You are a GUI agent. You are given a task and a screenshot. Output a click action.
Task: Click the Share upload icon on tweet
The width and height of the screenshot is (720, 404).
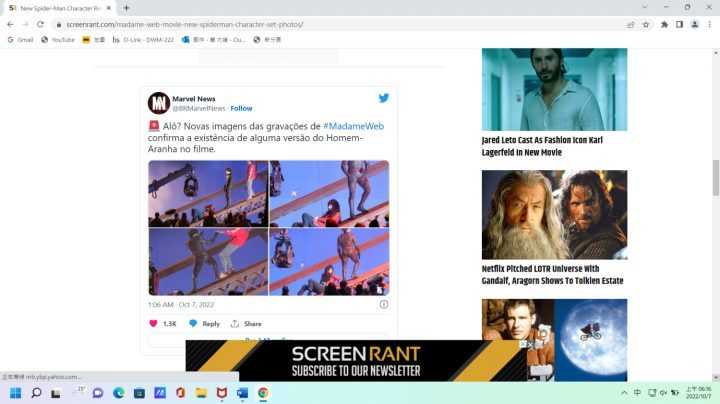235,323
